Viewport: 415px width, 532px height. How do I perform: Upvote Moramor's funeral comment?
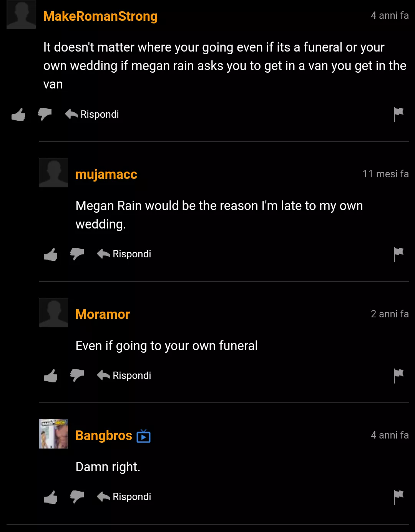pyautogui.click(x=51, y=375)
